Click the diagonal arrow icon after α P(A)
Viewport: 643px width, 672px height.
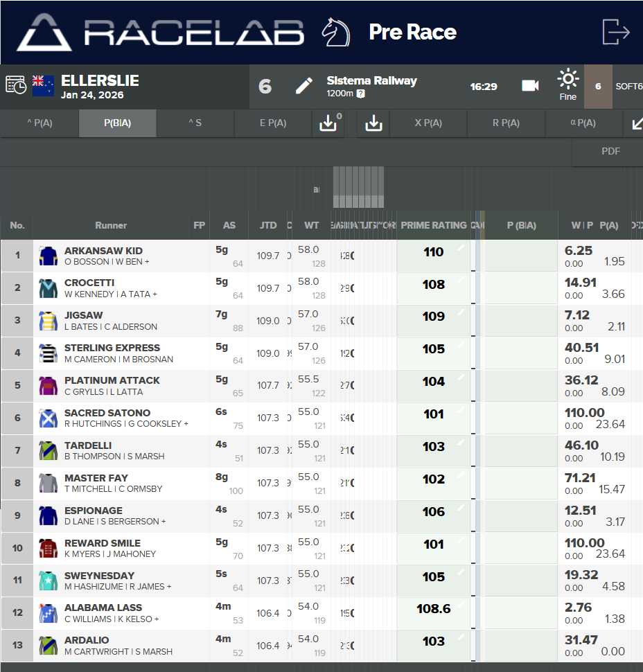[637, 123]
